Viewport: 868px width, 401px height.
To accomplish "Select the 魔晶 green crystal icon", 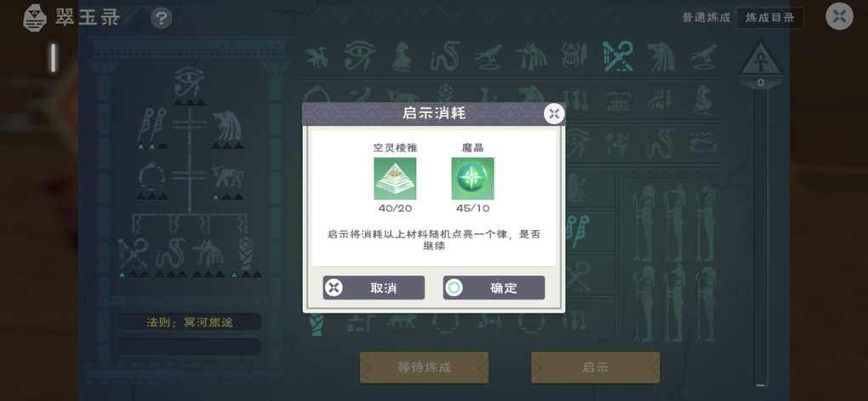I will [x=473, y=178].
